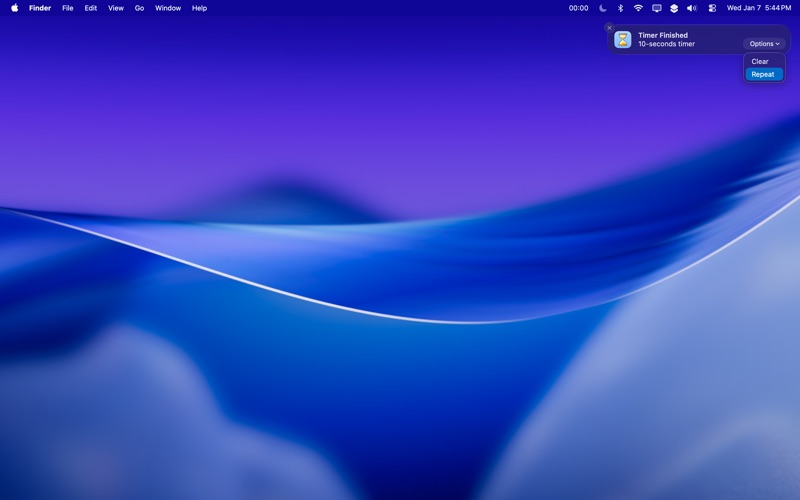800x500 pixels.
Task: Open the Go menu
Action: 139,8
